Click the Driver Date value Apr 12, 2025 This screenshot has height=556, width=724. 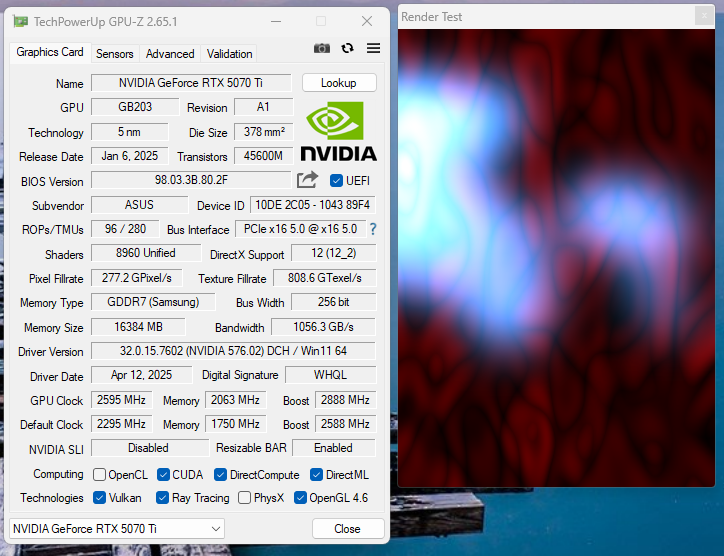pyautogui.click(x=141, y=375)
